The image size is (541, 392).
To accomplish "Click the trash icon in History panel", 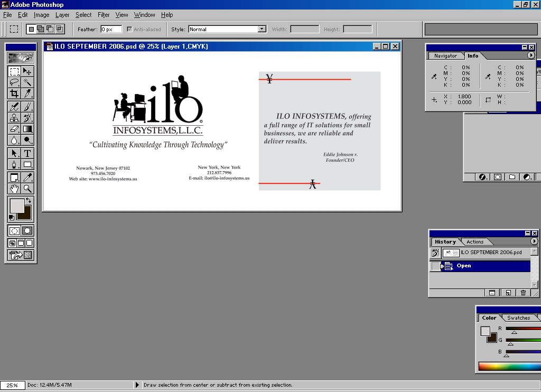I will coord(523,293).
